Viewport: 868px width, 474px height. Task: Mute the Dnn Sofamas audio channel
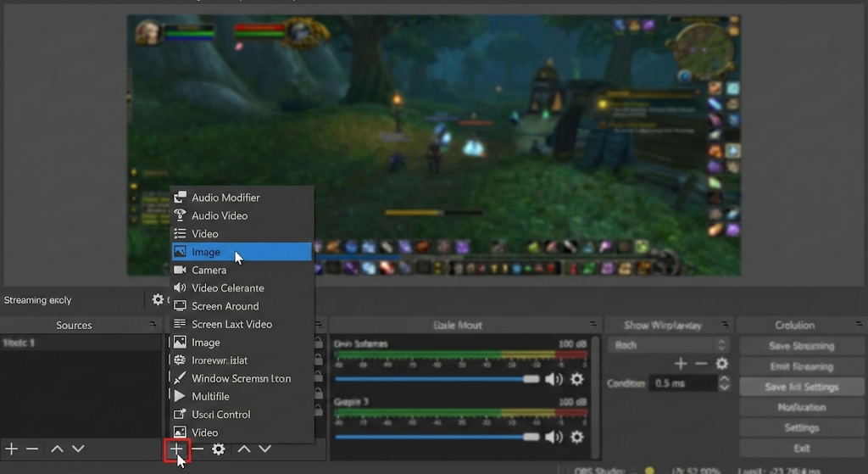pos(554,379)
